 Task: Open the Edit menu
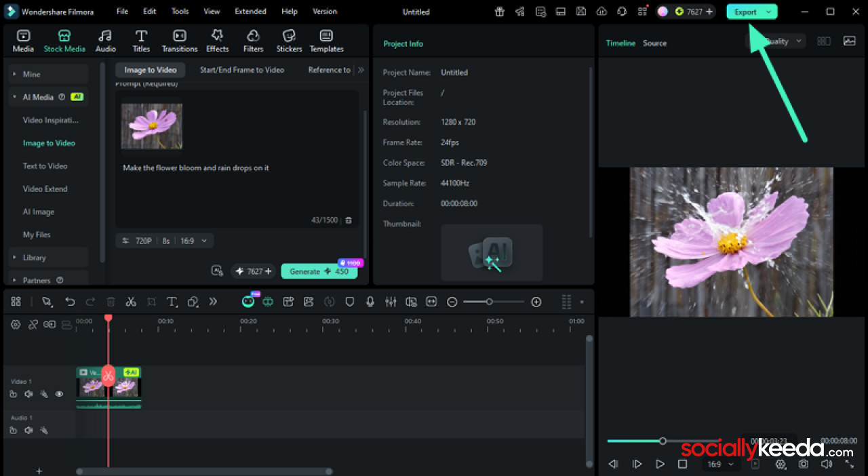tap(149, 12)
